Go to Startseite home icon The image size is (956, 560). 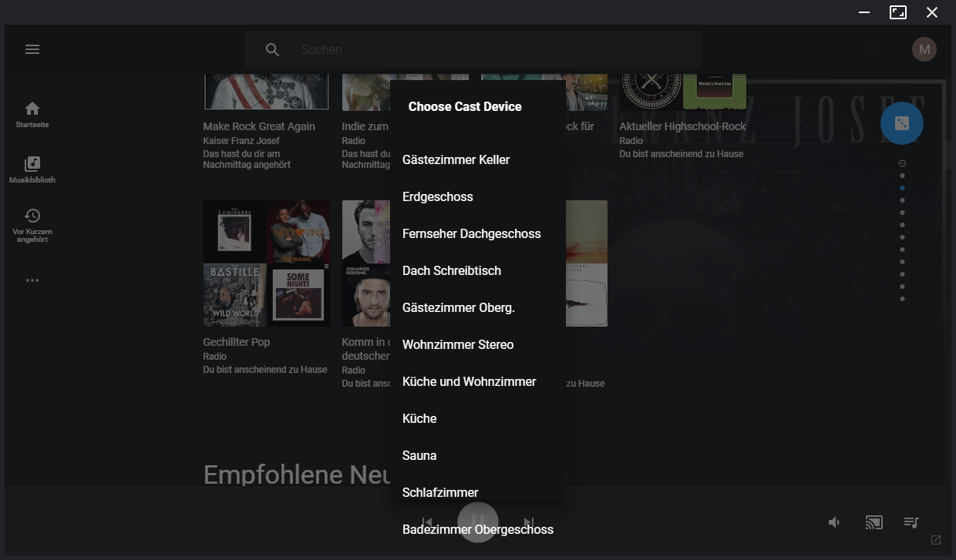click(x=32, y=114)
